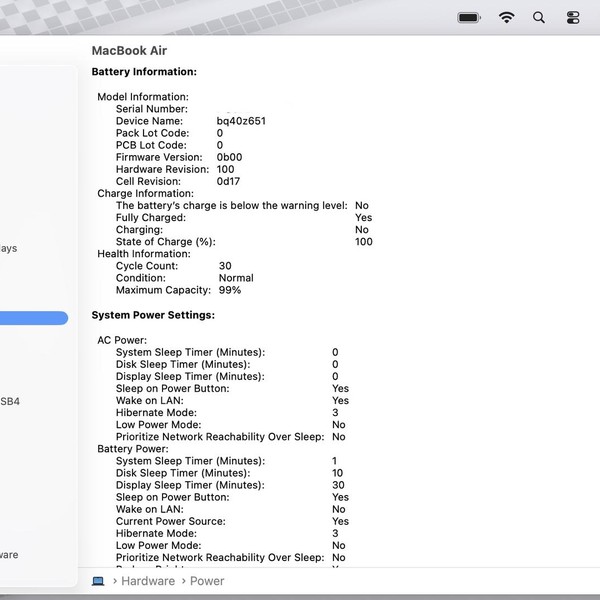Click the PCB Lot Code label

coord(152,145)
